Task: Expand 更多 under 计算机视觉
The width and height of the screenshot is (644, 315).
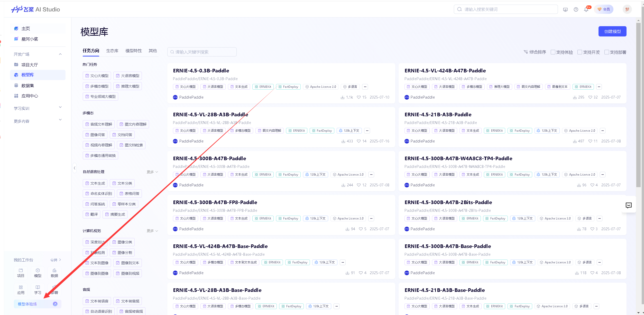Action: 152,231
